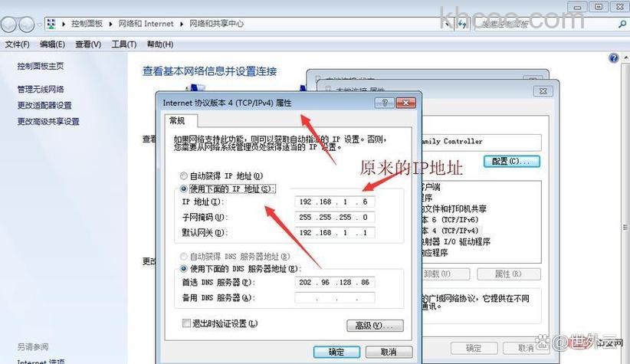The width and height of the screenshot is (630, 364).
Task: Select 自动获得 DNS 服务器地址 radio button
Action: (184, 256)
